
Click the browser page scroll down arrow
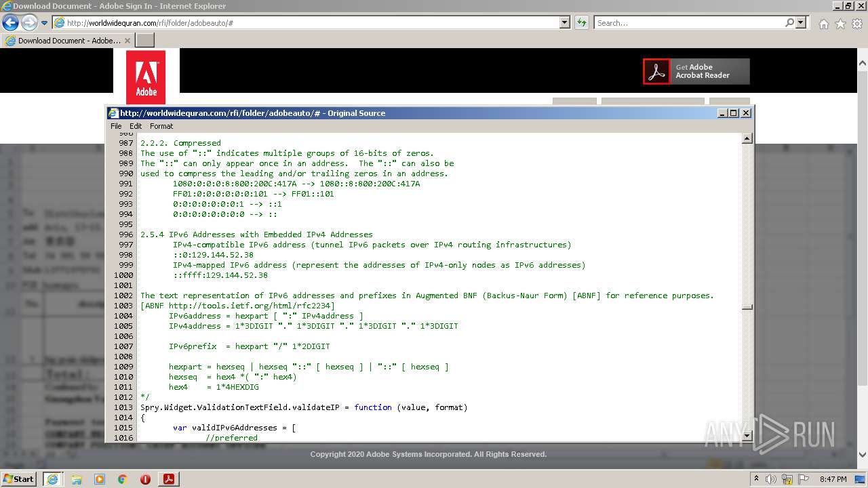(x=863, y=455)
